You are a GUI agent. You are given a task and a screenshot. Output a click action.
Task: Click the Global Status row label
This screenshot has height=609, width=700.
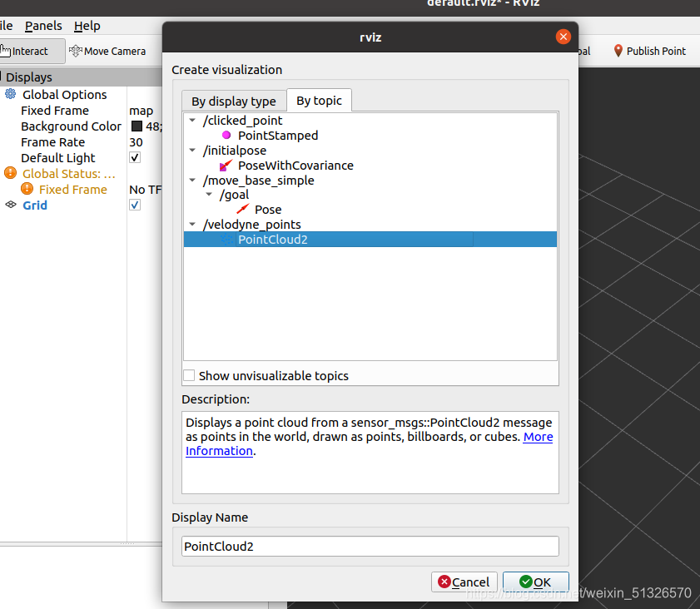[x=69, y=174]
